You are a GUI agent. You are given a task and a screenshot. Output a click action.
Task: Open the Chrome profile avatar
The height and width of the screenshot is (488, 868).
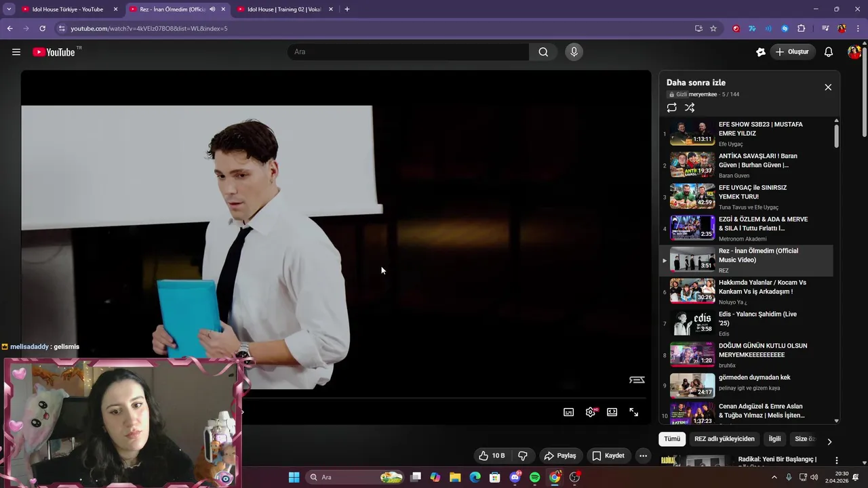click(x=842, y=28)
